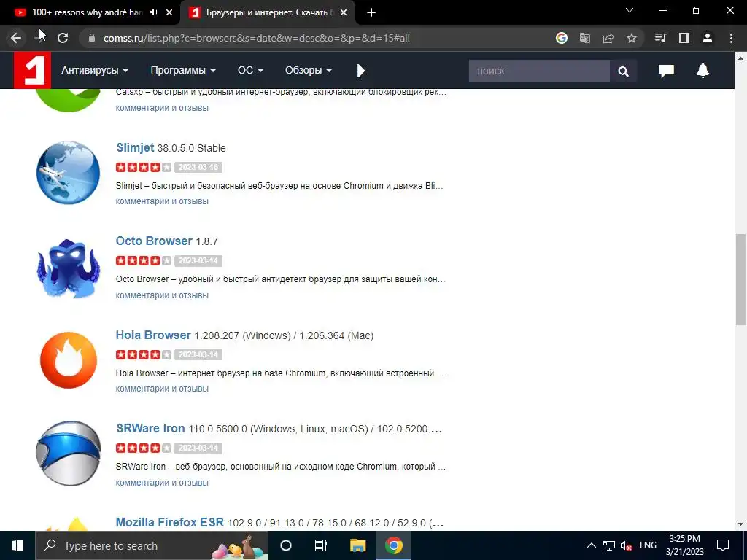Translate this page icon
Image resolution: width=747 pixels, height=560 pixels.
tap(585, 38)
